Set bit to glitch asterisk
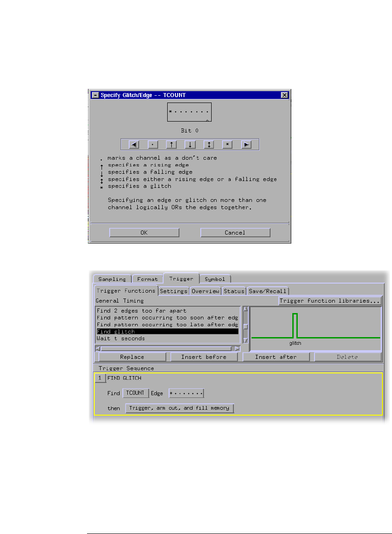 (227, 144)
